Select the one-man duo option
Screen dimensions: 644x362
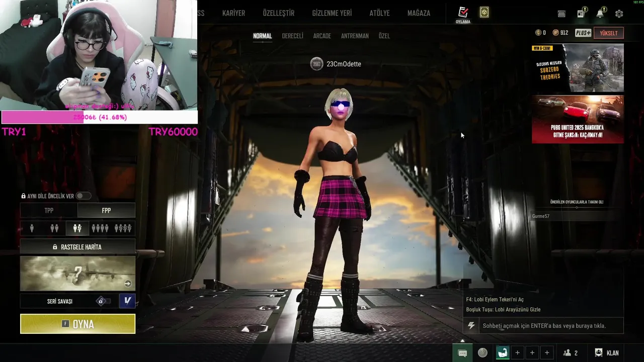(x=77, y=228)
